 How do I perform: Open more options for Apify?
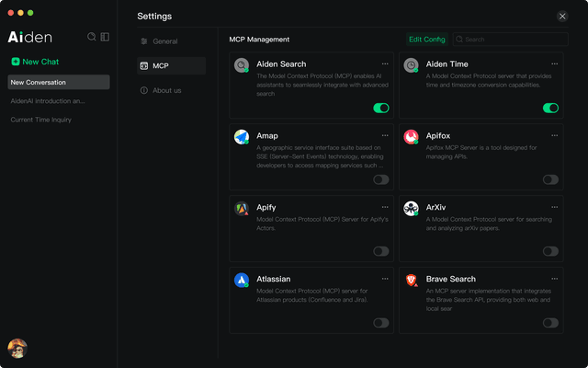click(385, 207)
